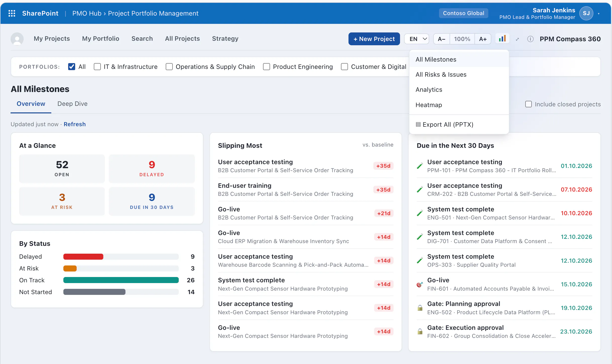612x364 pixels.
Task: Click pencil icon for PPM-101 user acceptance testing
Action: (420, 166)
